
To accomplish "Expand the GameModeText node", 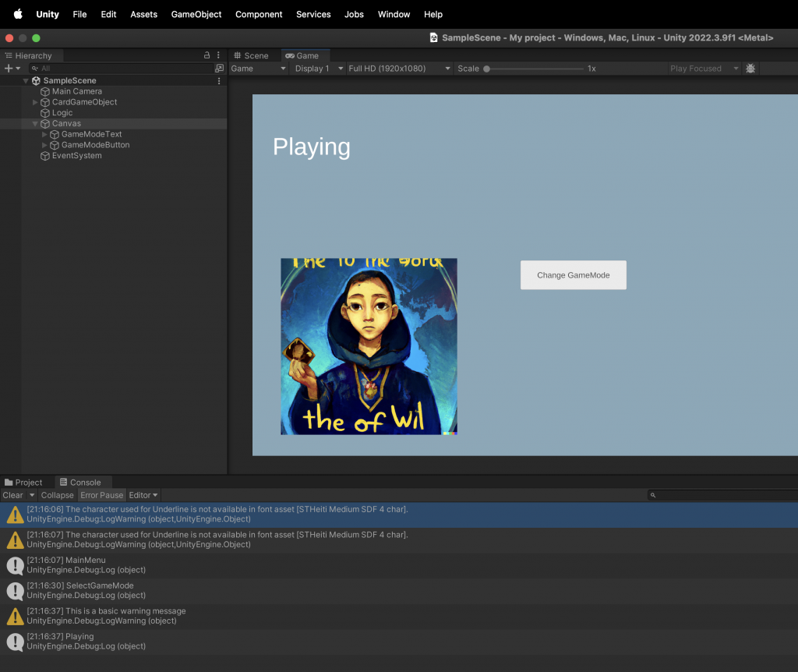I will coord(44,134).
